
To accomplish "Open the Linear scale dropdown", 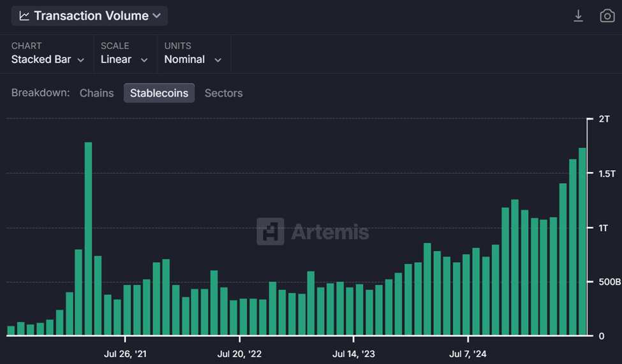I will [x=124, y=59].
